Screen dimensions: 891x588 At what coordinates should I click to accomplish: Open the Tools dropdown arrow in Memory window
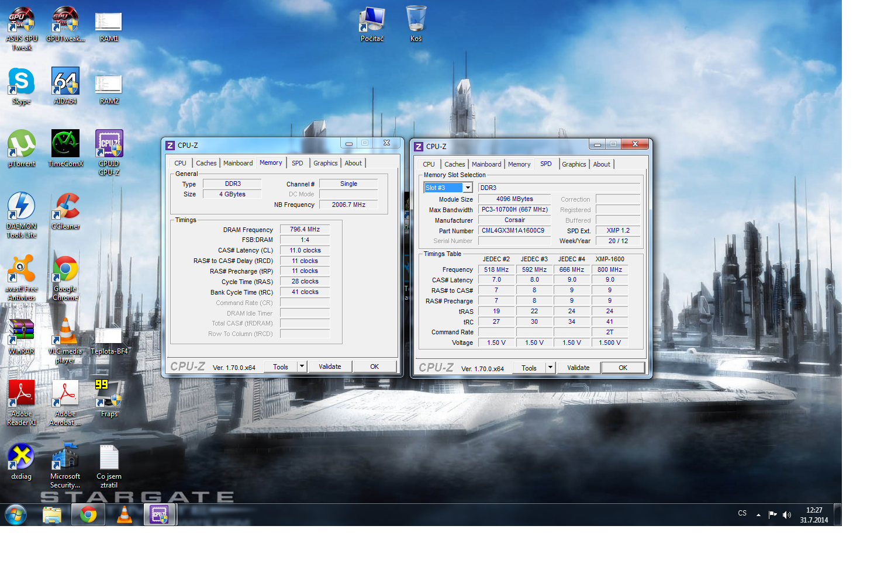pyautogui.click(x=302, y=366)
